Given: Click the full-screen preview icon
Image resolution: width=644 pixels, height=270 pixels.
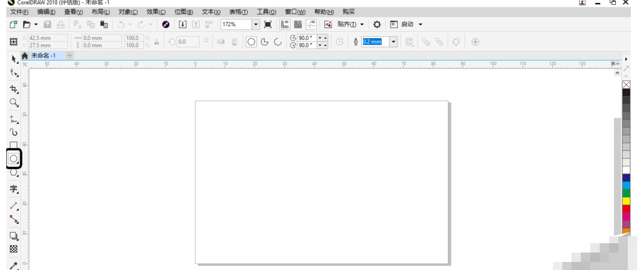Looking at the screenshot, I should 268,24.
